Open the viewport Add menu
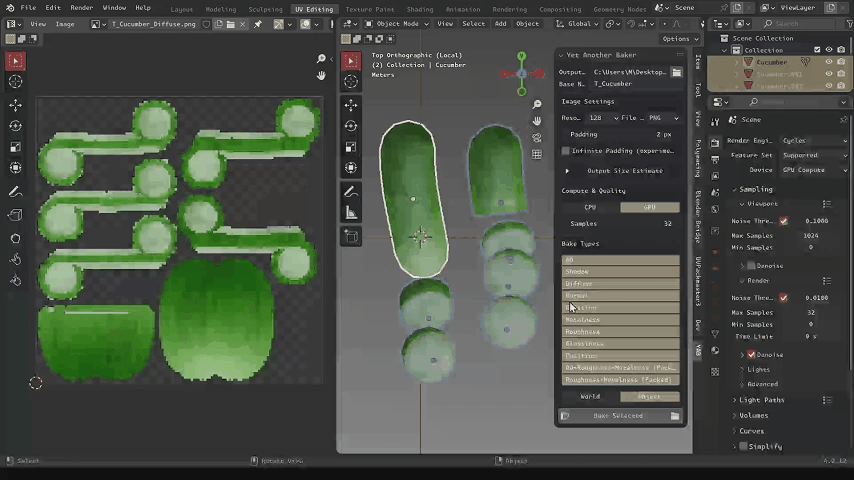Image resolution: width=854 pixels, height=480 pixels. 500,24
